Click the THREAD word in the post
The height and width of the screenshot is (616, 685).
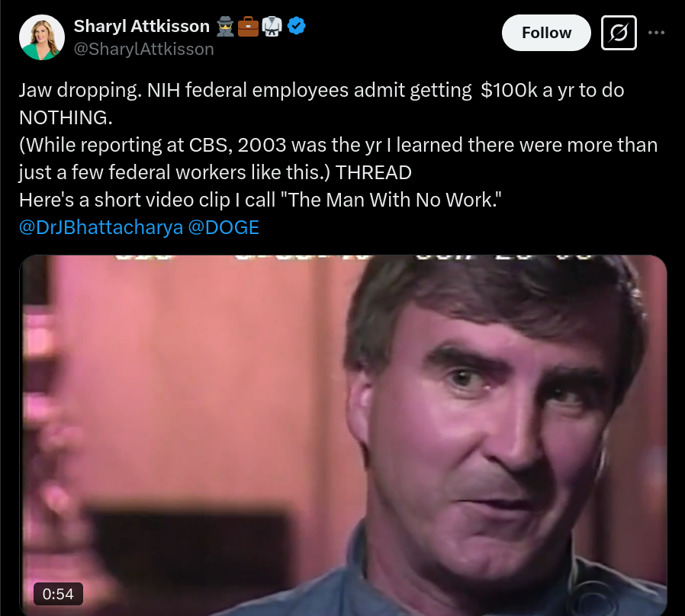tap(374, 172)
